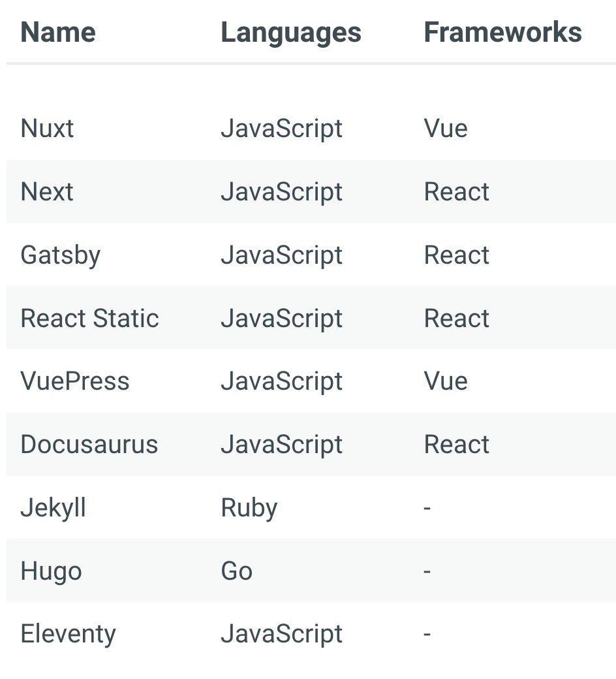
Task: Select the Eleventy name cell
Action: pos(68,635)
